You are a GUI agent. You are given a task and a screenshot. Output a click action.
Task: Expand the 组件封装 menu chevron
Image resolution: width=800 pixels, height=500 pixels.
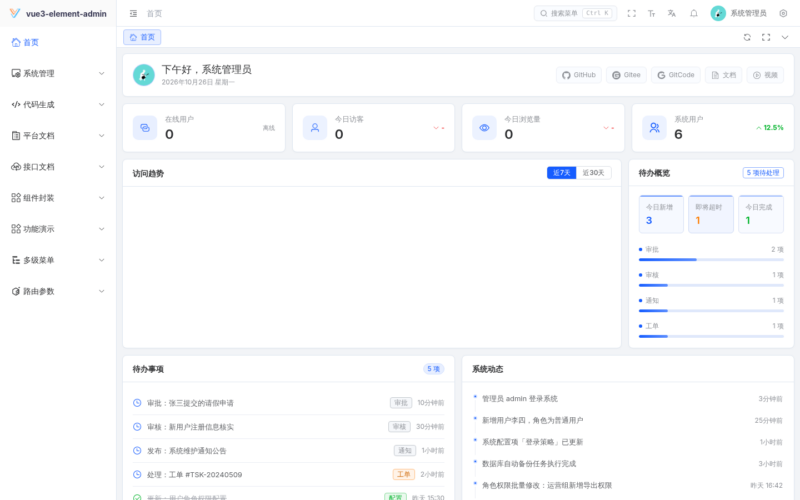pyautogui.click(x=102, y=198)
